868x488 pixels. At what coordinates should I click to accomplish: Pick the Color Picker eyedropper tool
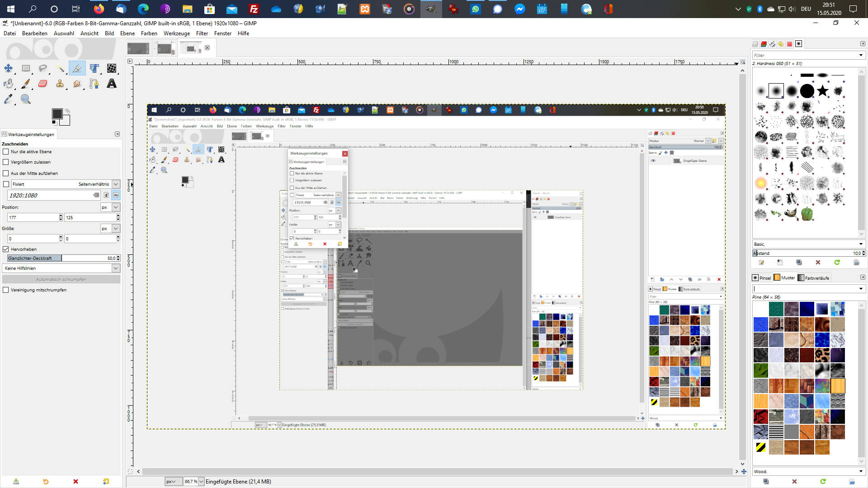[x=8, y=99]
